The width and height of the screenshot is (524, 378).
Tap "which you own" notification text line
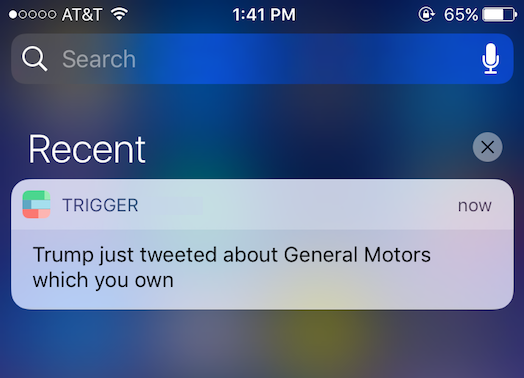pos(103,280)
